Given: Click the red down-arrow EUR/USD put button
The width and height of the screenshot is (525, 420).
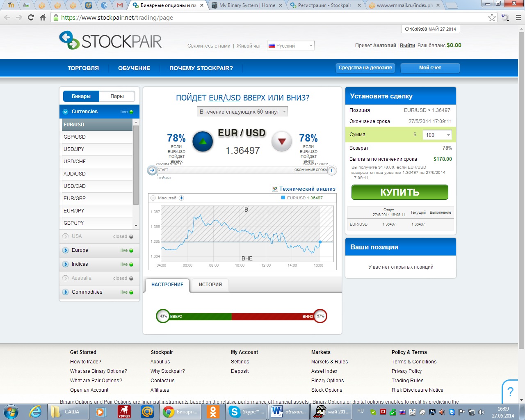Looking at the screenshot, I should pos(282,142).
